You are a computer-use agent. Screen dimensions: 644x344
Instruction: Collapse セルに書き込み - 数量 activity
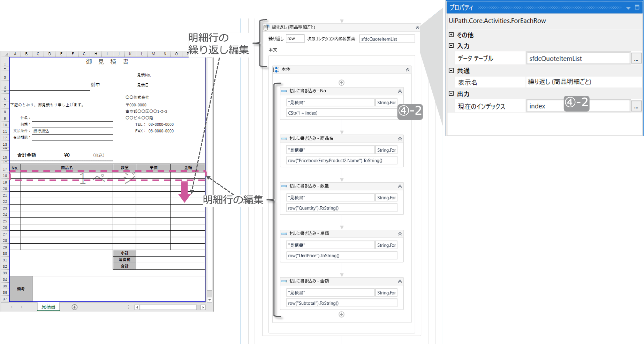pos(400,186)
